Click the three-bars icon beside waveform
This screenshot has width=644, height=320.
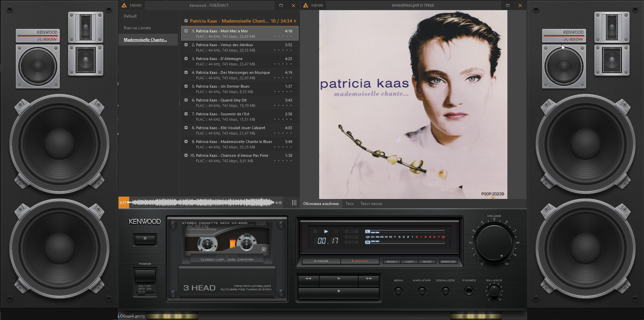pyautogui.click(x=294, y=203)
